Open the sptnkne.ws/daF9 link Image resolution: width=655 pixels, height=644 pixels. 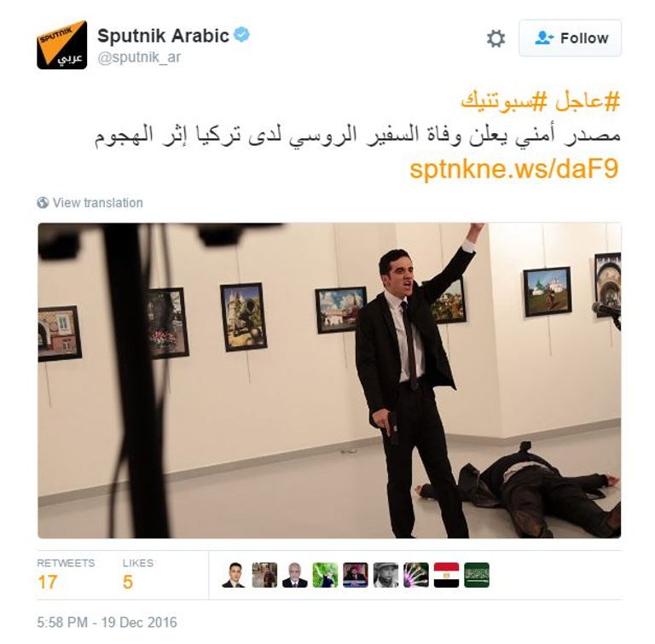pyautogui.click(x=513, y=169)
